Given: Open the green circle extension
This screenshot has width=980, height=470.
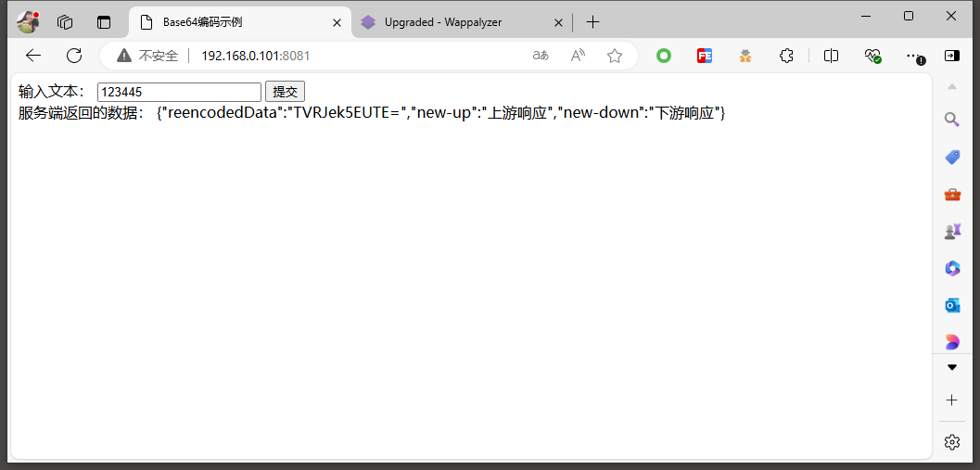Looking at the screenshot, I should pyautogui.click(x=664, y=56).
